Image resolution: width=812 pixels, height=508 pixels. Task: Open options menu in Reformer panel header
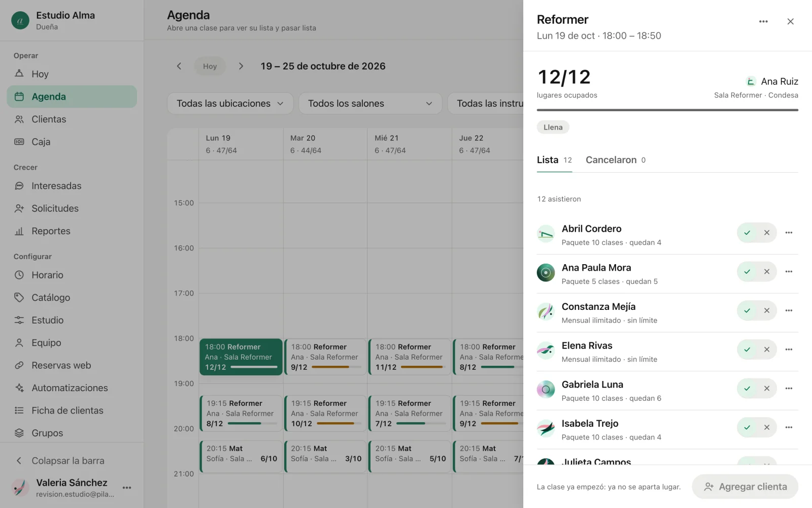point(763,21)
